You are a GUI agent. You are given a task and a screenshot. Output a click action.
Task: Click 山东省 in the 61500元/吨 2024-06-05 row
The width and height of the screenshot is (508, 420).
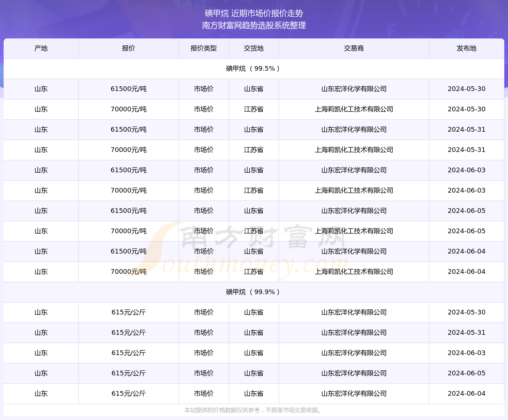tap(254, 211)
